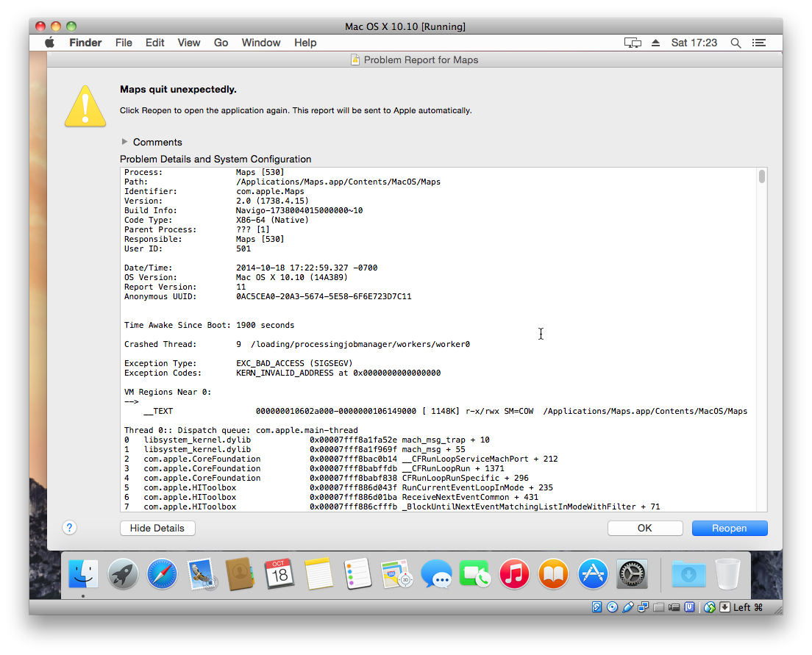Click VirtualBox USB devices status icon
Viewport: 812px width, 655px height.
[627, 607]
